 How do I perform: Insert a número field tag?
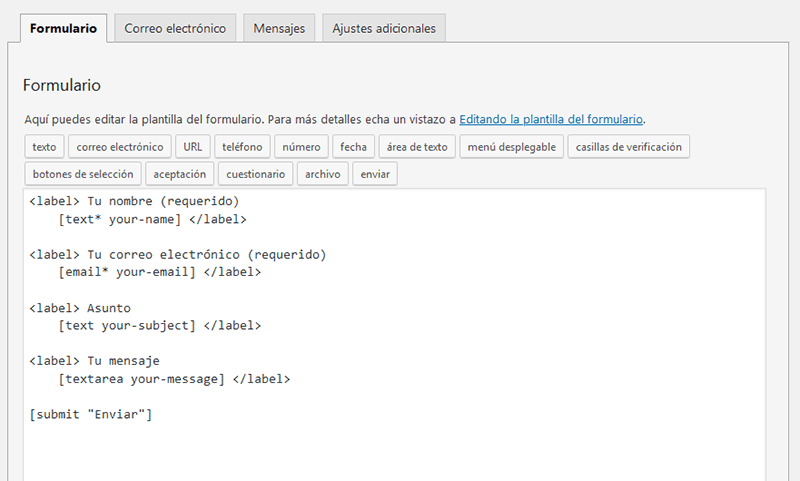pyautogui.click(x=302, y=147)
